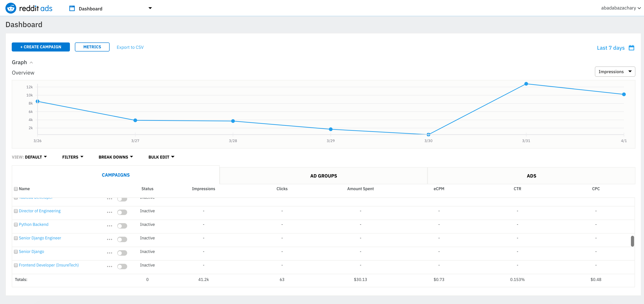
Task: Open the date range calendar icon
Action: (x=632, y=48)
